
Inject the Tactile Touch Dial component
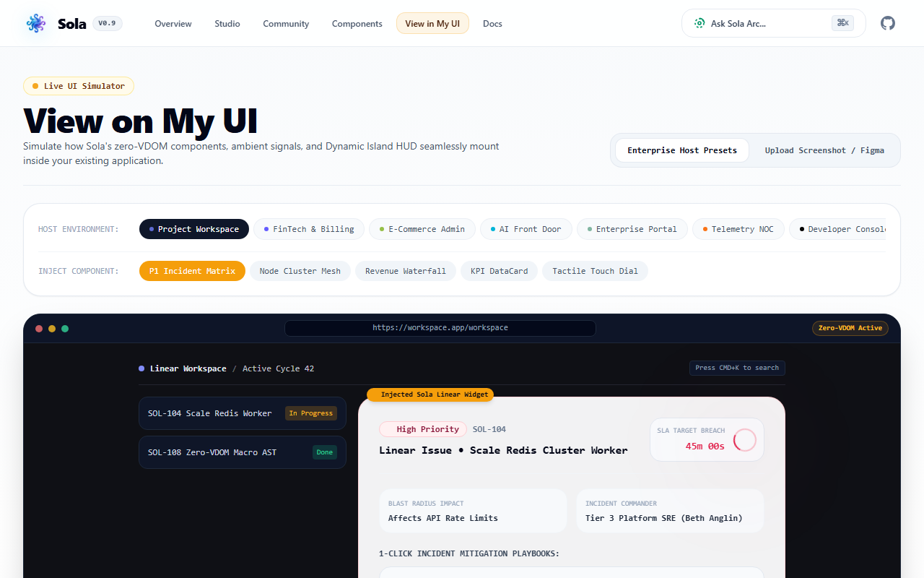[x=596, y=271]
